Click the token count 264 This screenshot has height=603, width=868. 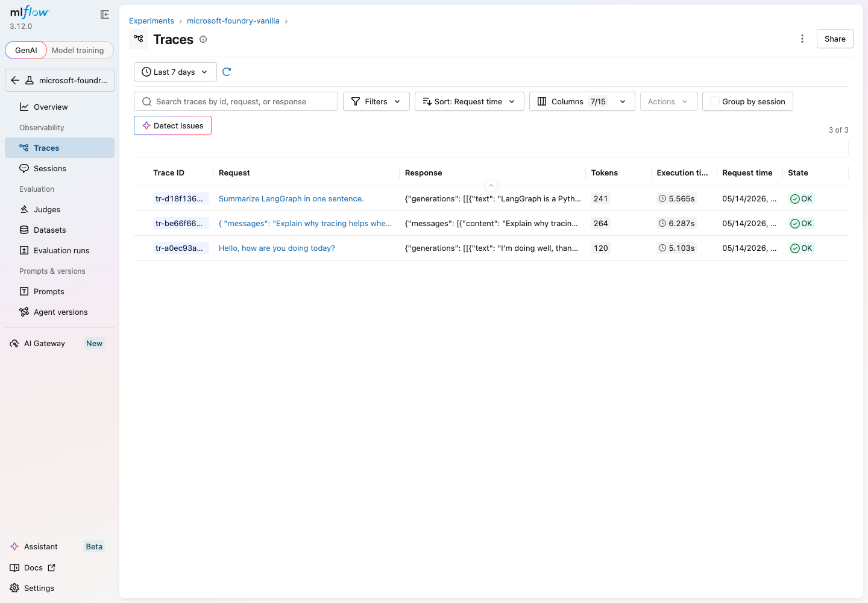point(601,224)
